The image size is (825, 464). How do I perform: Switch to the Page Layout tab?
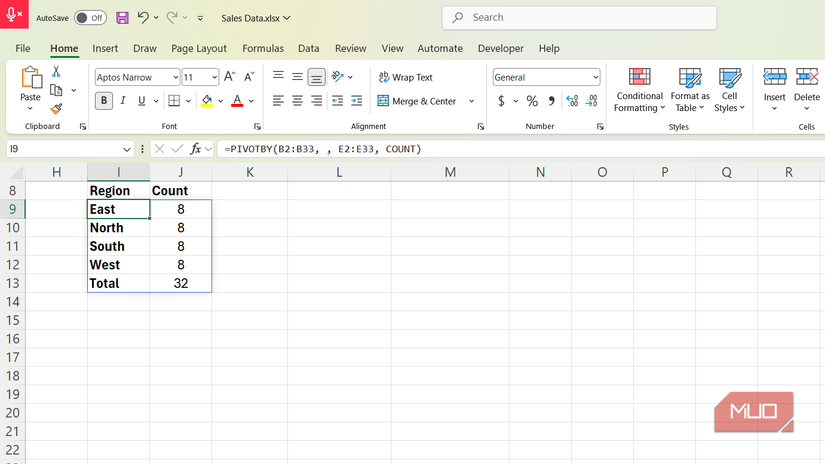(199, 48)
